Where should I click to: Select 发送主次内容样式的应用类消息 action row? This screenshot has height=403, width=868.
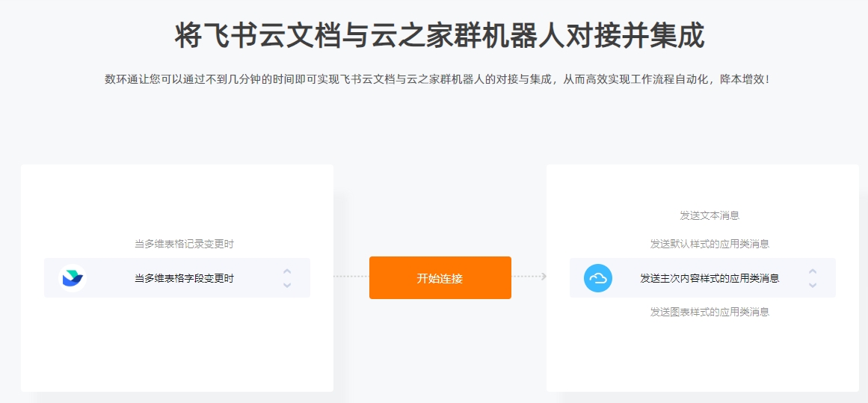pos(703,278)
